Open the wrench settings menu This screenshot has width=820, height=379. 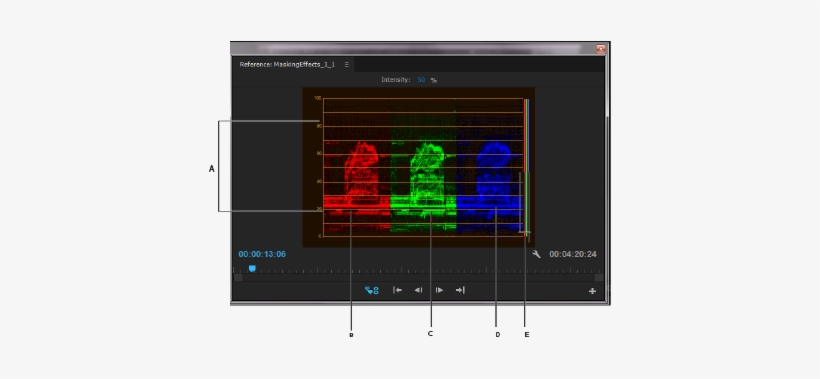coord(537,254)
